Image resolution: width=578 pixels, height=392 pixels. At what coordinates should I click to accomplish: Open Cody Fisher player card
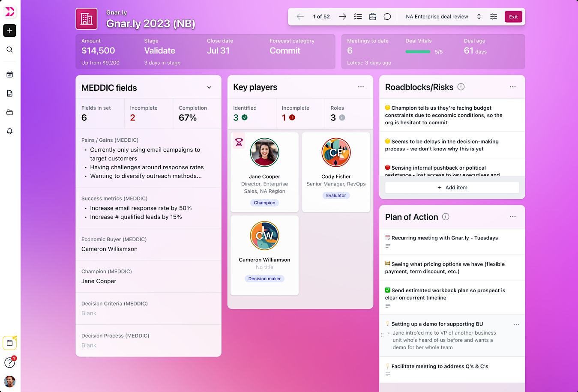[x=336, y=172]
